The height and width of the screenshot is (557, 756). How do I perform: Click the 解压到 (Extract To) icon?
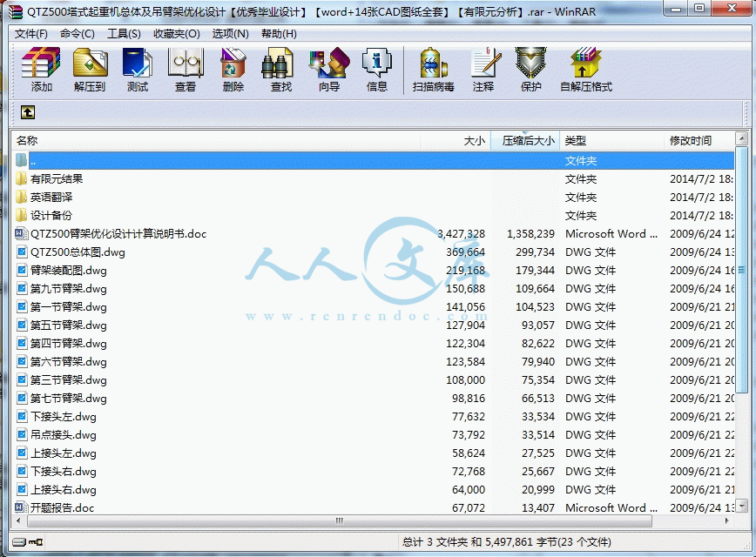90,69
